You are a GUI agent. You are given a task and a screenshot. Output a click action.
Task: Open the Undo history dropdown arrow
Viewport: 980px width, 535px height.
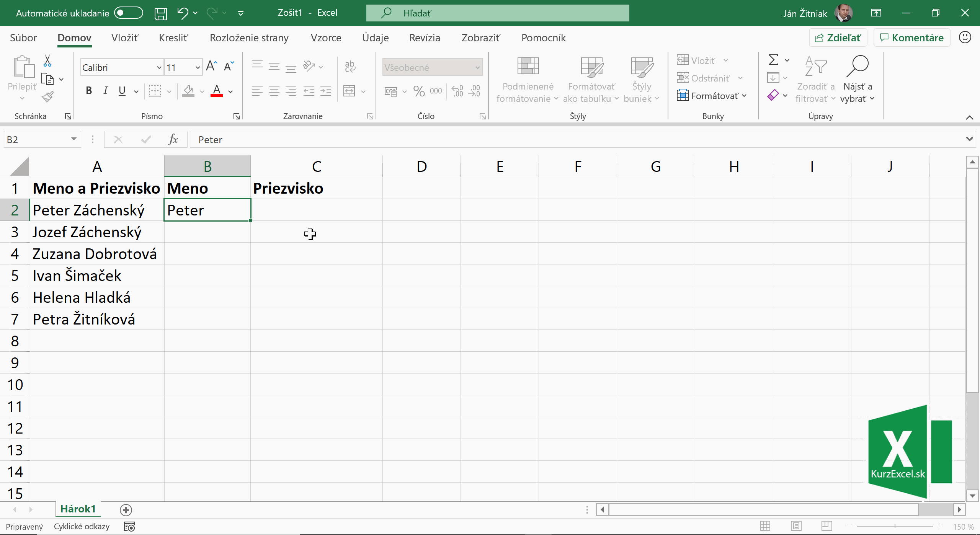point(196,13)
